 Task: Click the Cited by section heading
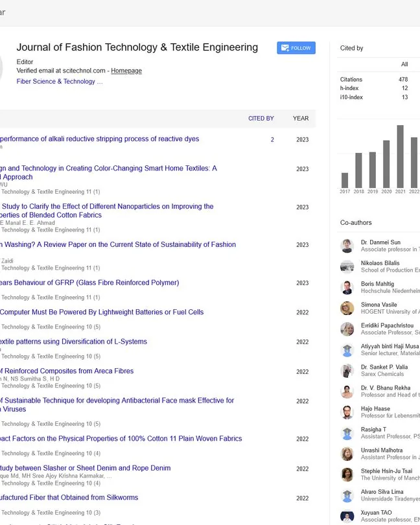(x=351, y=48)
